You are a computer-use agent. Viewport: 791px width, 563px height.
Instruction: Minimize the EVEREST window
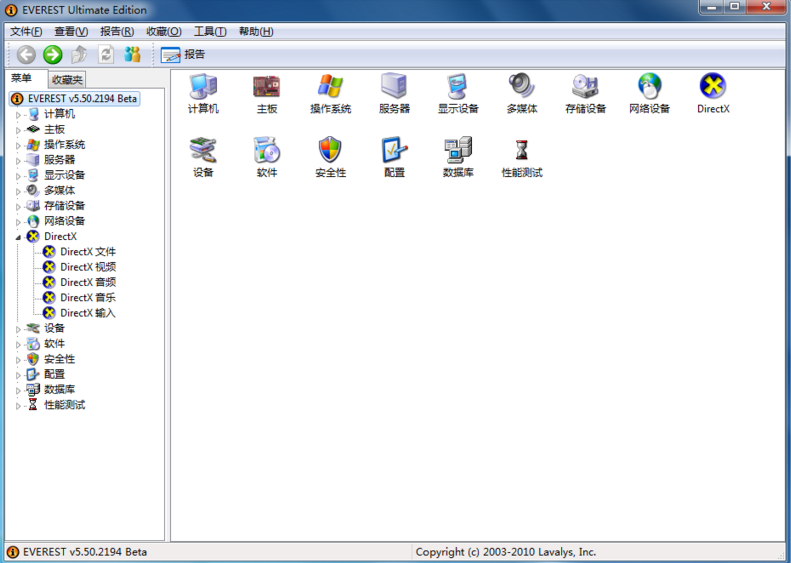(712, 7)
